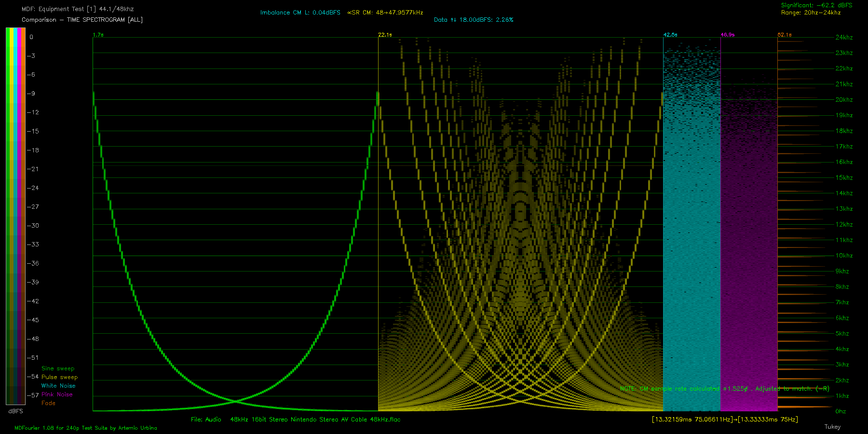Click the 8khz frequency axis label
The width and height of the screenshot is (868, 434).
point(842,287)
